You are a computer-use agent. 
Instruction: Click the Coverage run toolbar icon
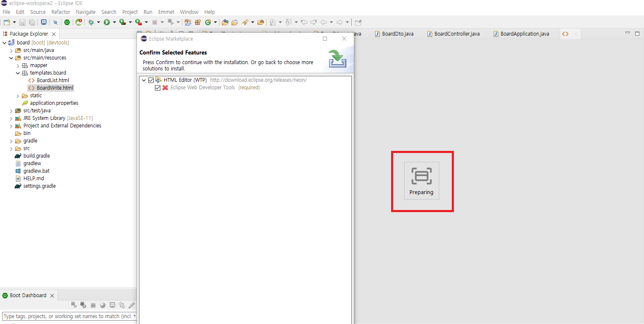122,22
